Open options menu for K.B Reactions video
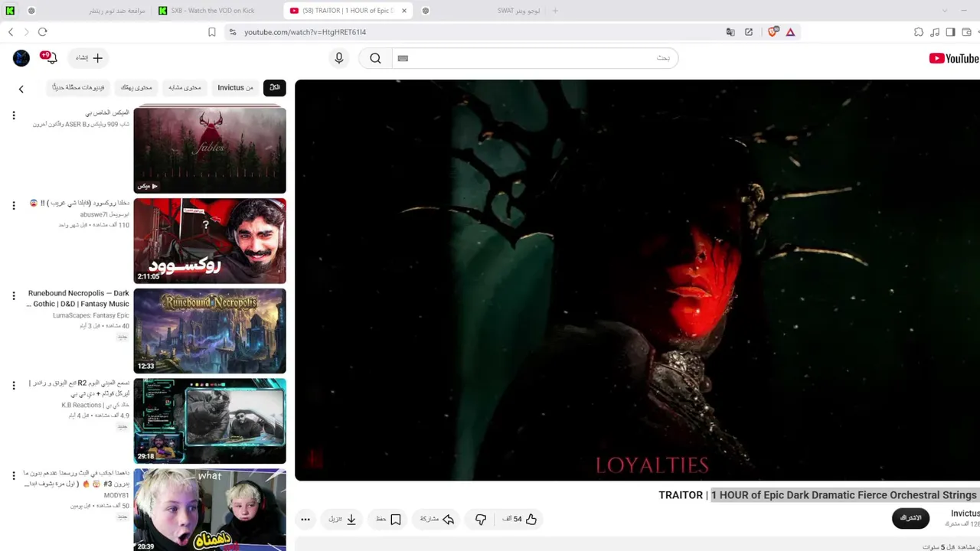The width and height of the screenshot is (980, 551). (x=13, y=386)
